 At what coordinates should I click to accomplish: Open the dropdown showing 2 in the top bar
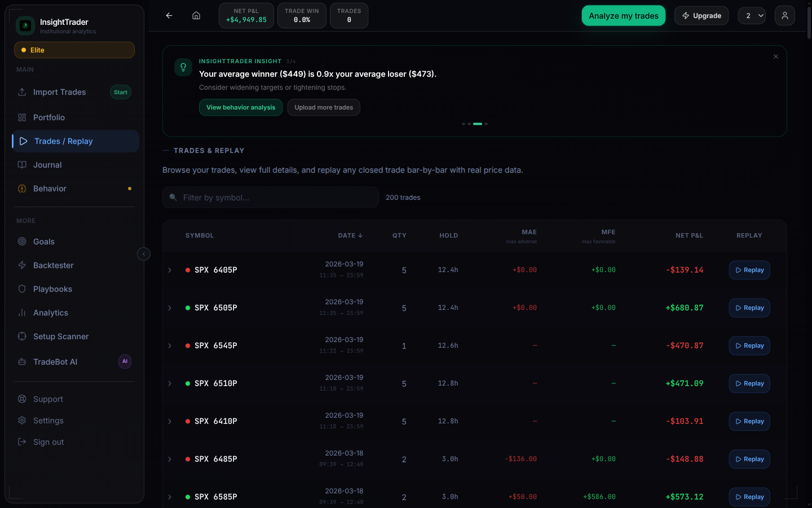point(752,15)
